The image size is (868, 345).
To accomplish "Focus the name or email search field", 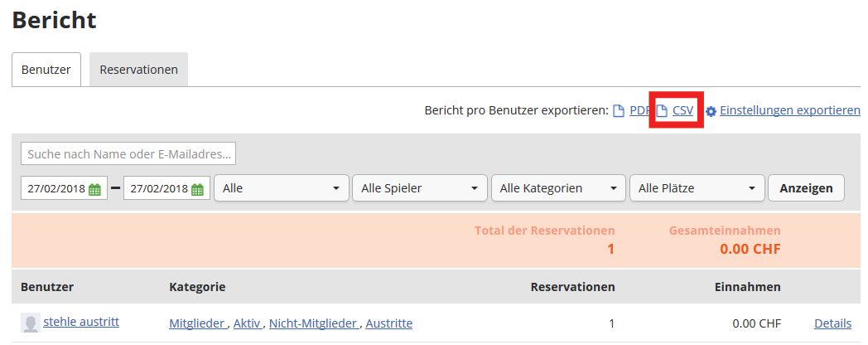I will click(x=128, y=153).
